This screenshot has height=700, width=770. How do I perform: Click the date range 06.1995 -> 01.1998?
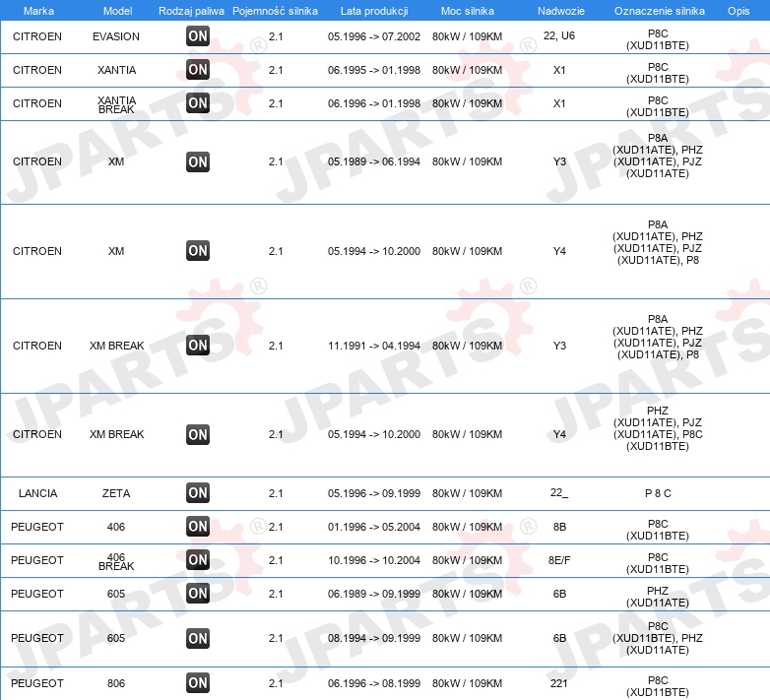(x=374, y=70)
